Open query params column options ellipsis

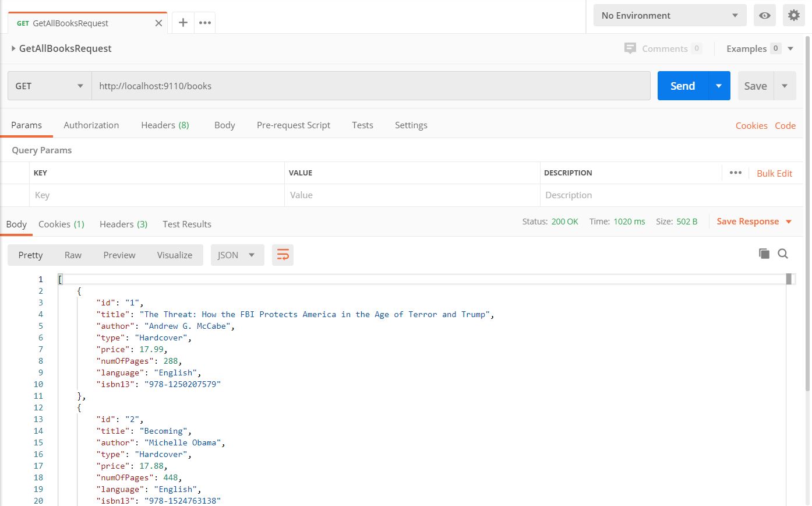click(x=735, y=173)
